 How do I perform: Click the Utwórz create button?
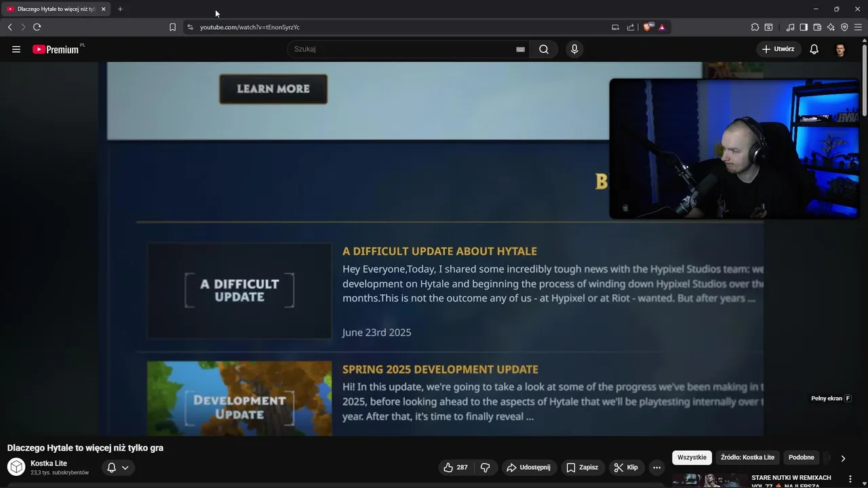tap(778, 49)
